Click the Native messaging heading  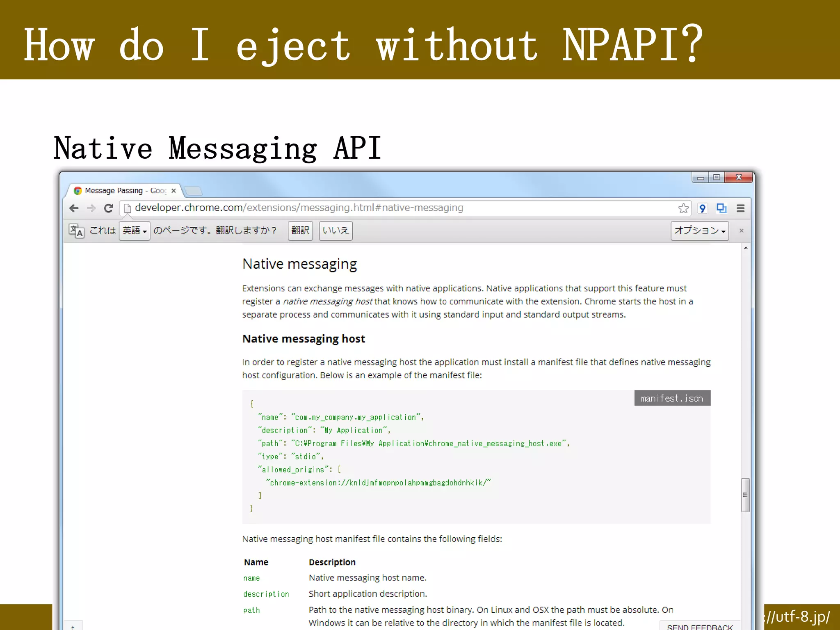pyautogui.click(x=299, y=264)
